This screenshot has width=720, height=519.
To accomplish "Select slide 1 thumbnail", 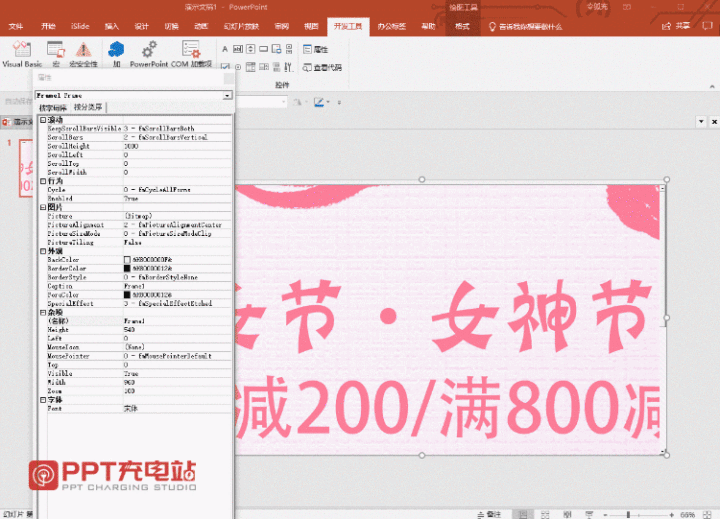I will [26, 168].
